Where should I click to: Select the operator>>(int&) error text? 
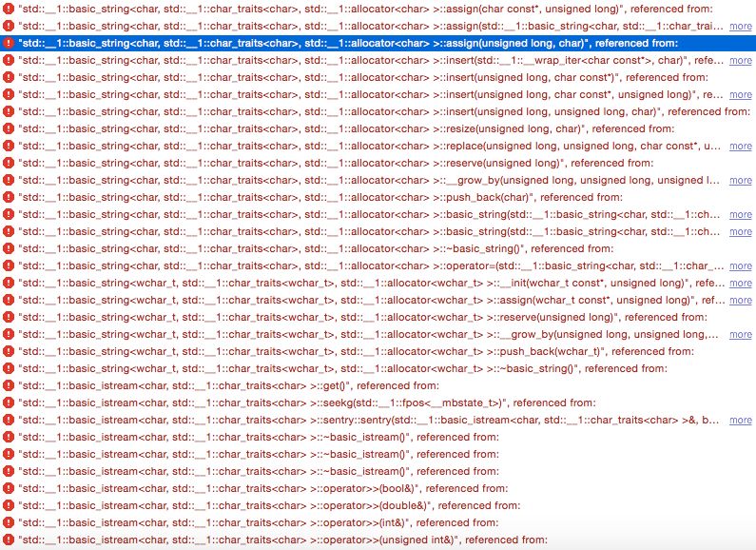click(x=259, y=522)
